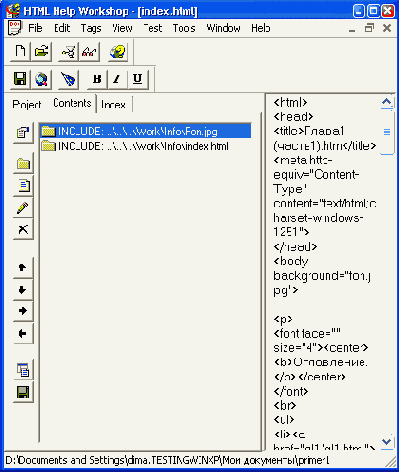Click the sidebar Save file floppy icon
Viewport: 399px width, 472px height.
(x=23, y=392)
